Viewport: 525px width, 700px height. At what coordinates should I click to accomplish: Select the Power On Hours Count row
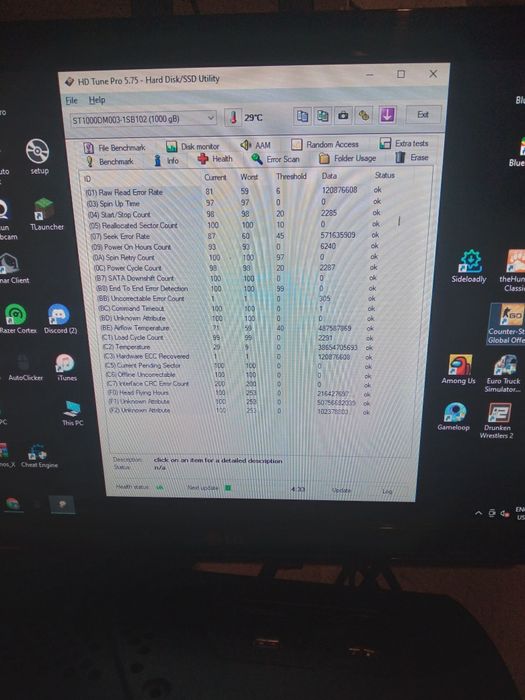click(235, 246)
